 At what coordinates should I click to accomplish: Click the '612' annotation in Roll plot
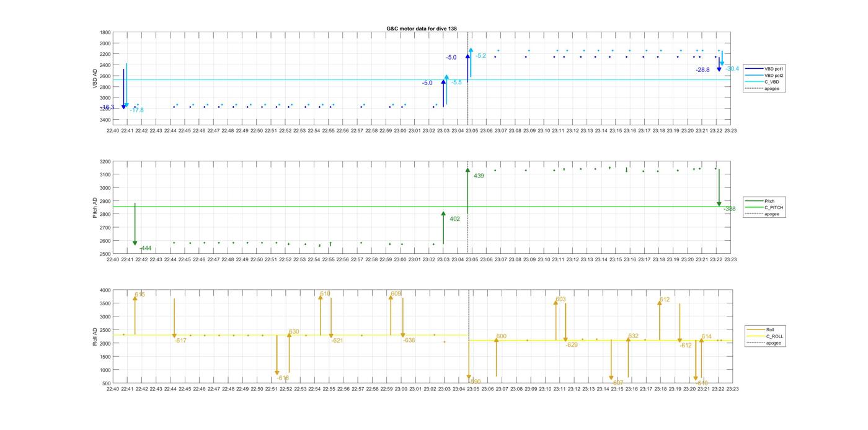coord(665,300)
